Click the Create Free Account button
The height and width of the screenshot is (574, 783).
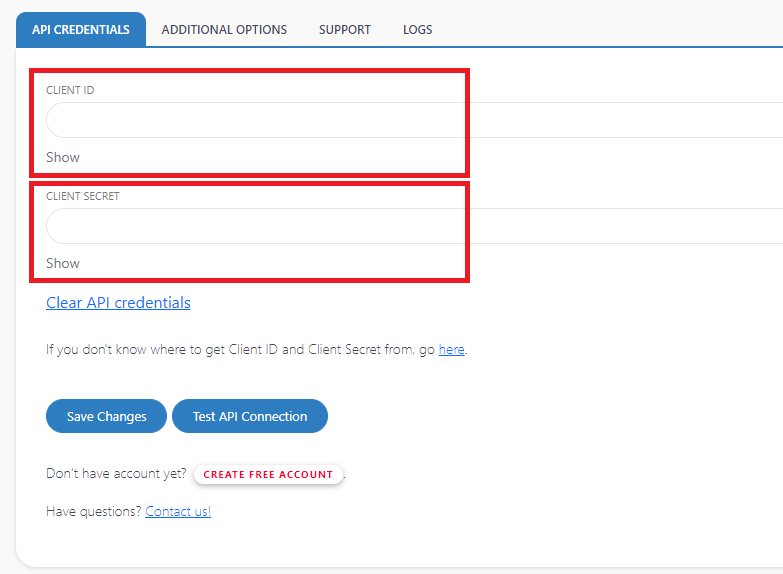[x=268, y=474]
